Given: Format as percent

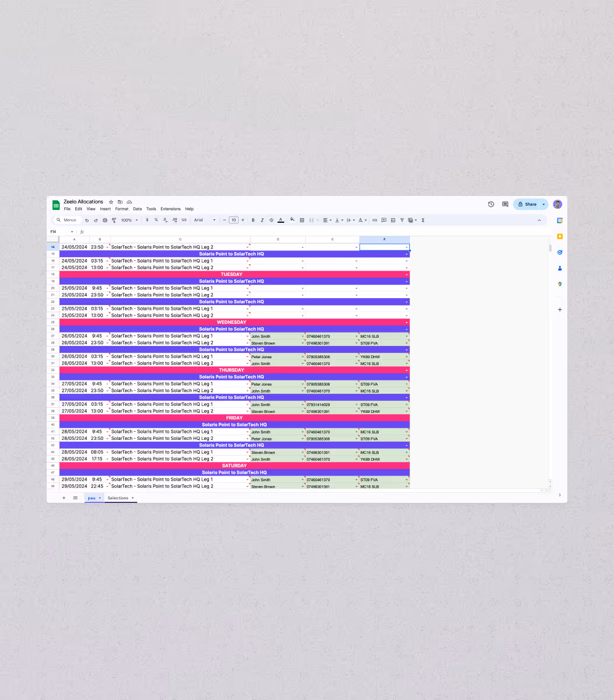Looking at the screenshot, I should [156, 220].
